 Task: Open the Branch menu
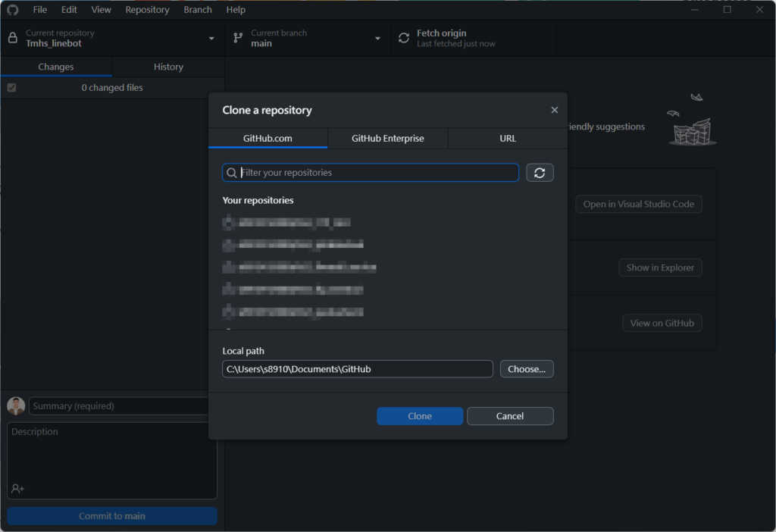pyautogui.click(x=198, y=9)
